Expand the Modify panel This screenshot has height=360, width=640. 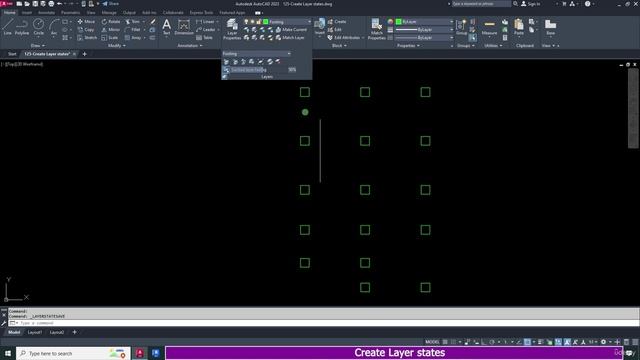[x=117, y=46]
